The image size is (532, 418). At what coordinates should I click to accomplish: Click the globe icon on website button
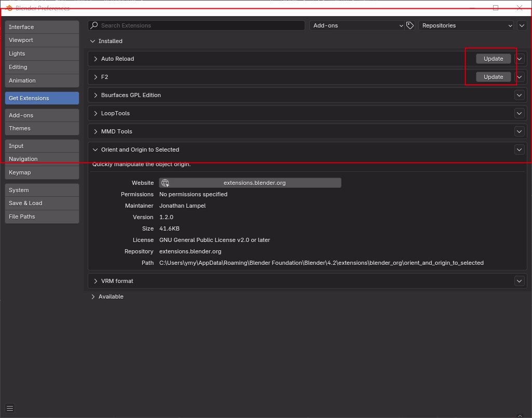(x=165, y=183)
